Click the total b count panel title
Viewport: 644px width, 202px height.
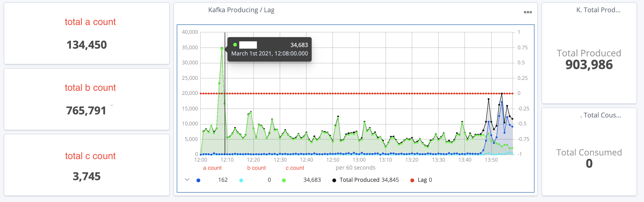point(90,88)
